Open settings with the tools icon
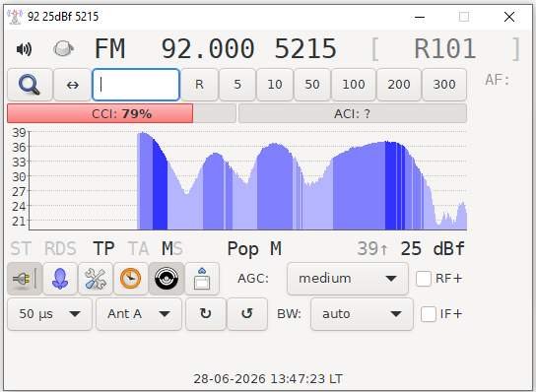This screenshot has width=536, height=392. point(96,279)
